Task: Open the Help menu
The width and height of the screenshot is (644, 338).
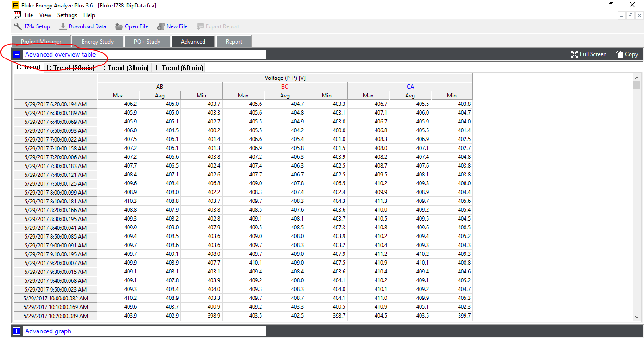Action: point(89,15)
